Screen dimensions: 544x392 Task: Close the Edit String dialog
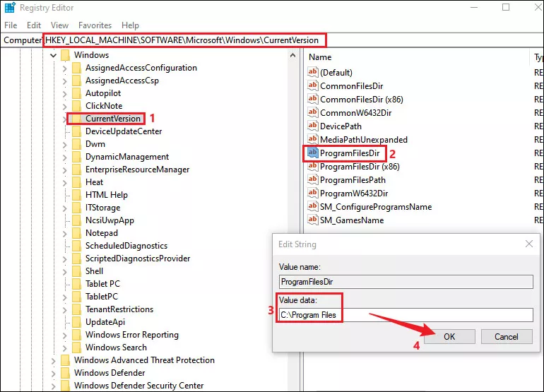click(528, 244)
